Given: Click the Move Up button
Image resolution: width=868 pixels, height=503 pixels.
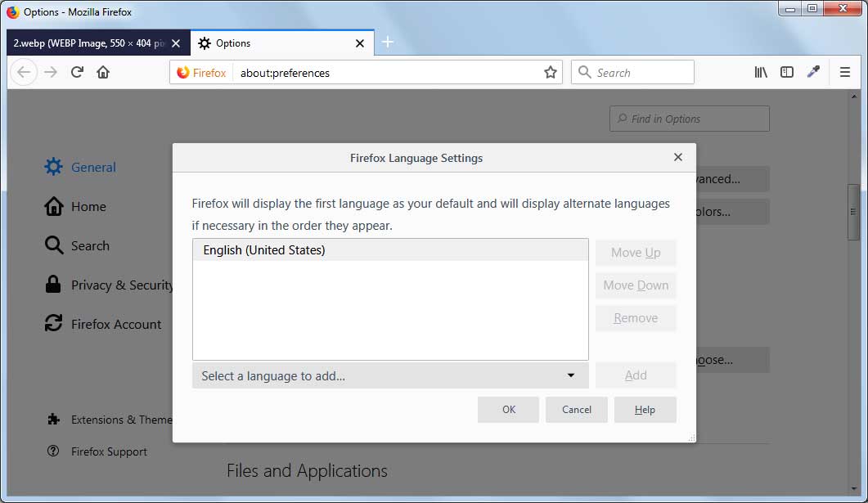Looking at the screenshot, I should point(636,253).
